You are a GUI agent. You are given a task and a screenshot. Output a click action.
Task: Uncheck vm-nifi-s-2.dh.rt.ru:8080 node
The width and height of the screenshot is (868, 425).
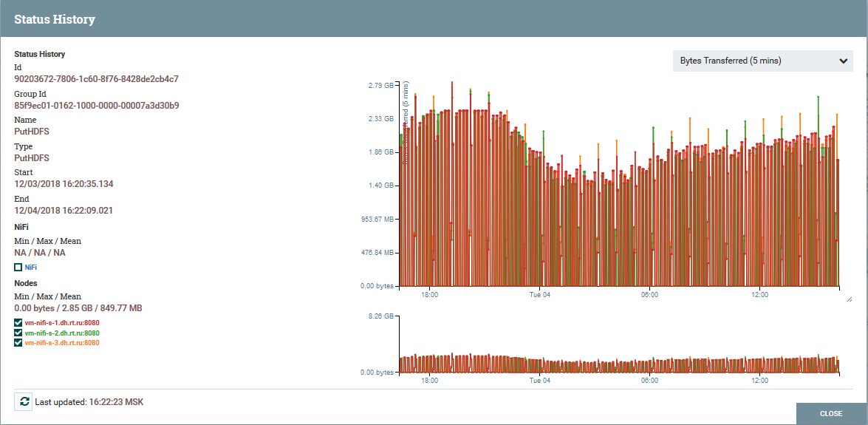[x=18, y=333]
